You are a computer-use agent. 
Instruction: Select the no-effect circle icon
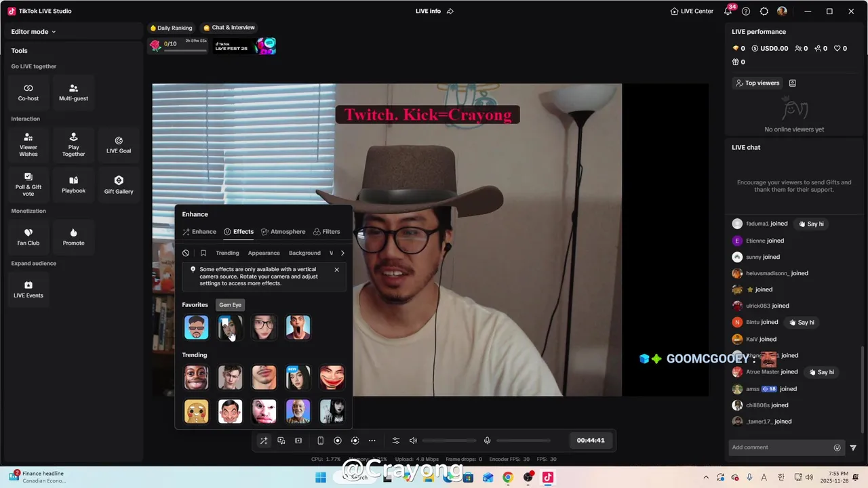pos(186,253)
